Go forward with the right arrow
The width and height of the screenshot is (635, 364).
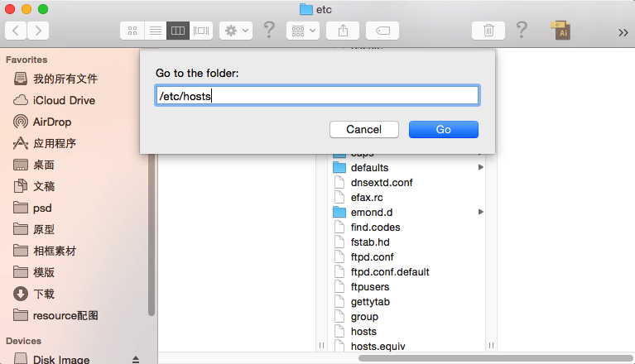point(38,31)
